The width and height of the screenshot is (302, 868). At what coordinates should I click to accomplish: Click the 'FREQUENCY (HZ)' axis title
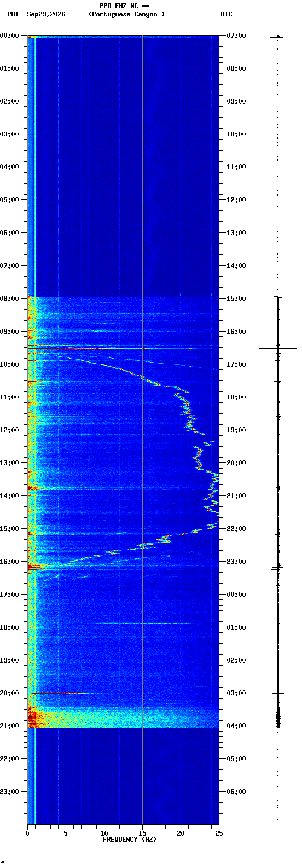click(130, 840)
